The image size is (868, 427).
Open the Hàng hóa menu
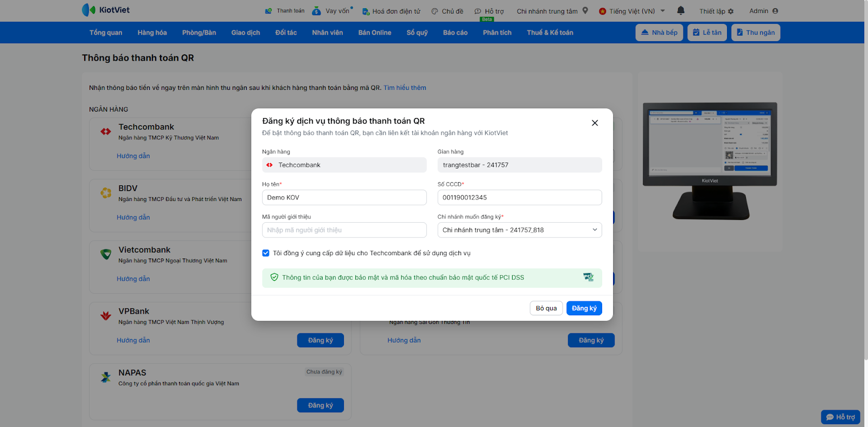pyautogui.click(x=152, y=33)
